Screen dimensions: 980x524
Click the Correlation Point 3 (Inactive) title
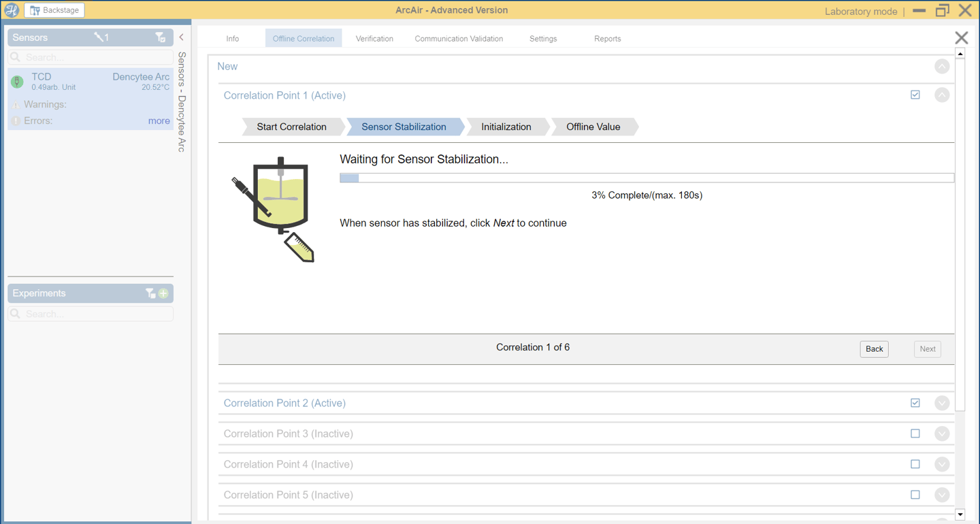tap(289, 433)
